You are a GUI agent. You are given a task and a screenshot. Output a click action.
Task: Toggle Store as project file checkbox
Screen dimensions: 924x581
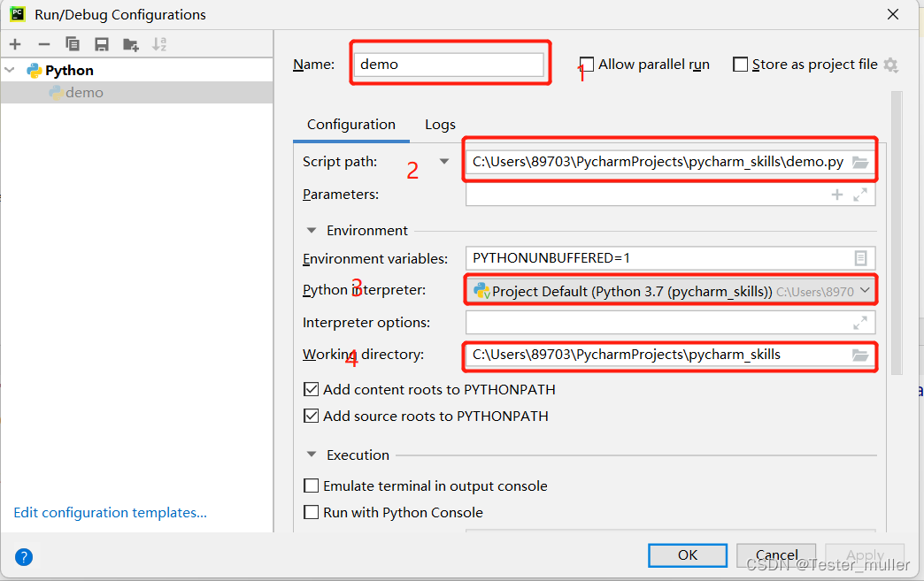[x=740, y=65]
